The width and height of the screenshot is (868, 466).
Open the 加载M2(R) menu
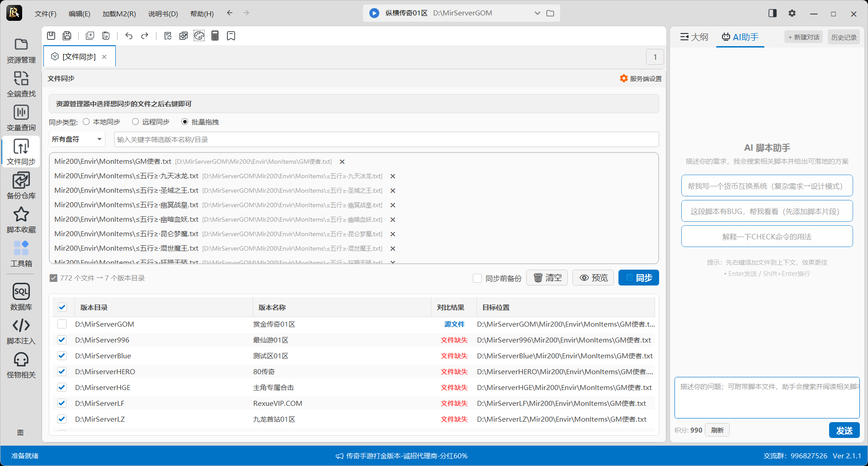click(119, 14)
